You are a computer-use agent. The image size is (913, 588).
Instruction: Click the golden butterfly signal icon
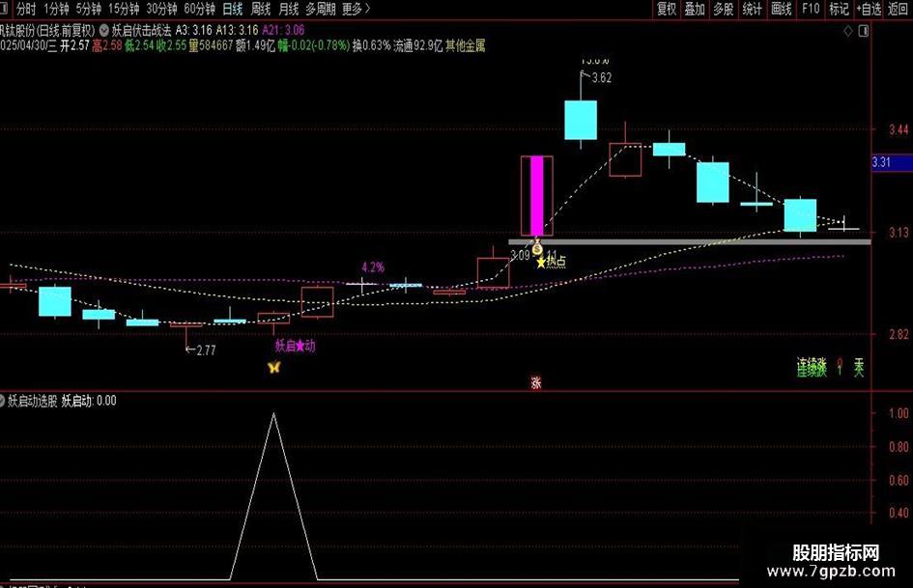pyautogui.click(x=274, y=367)
